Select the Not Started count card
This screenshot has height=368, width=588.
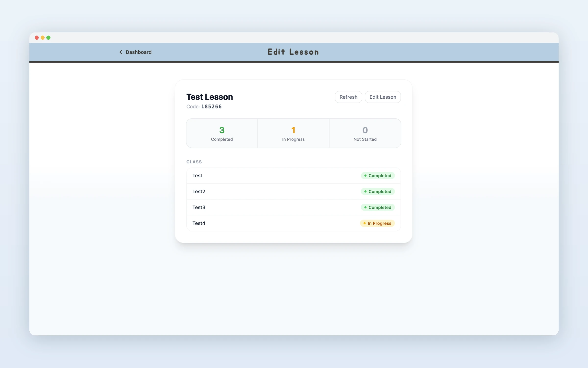click(x=365, y=133)
